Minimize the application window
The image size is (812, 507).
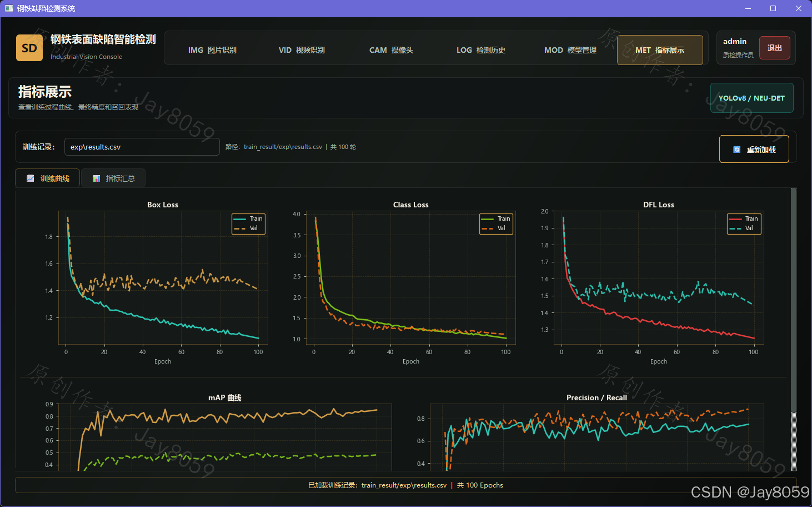point(748,8)
